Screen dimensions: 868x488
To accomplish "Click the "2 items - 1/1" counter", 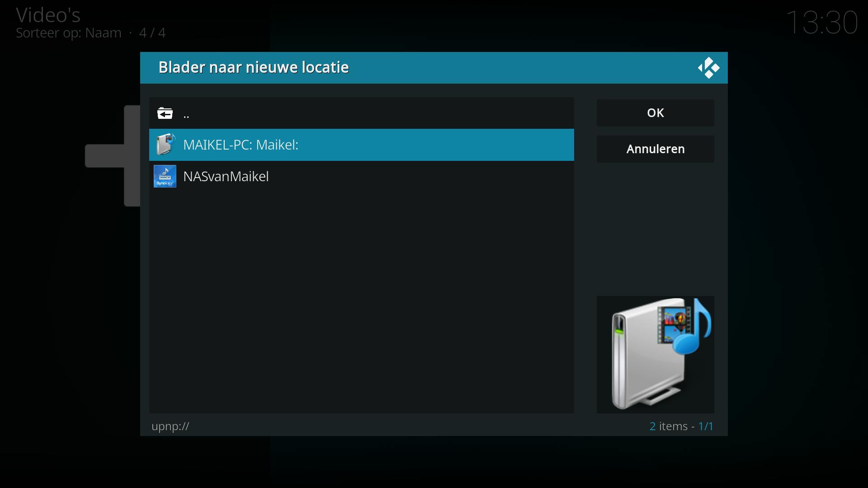I will click(x=681, y=426).
